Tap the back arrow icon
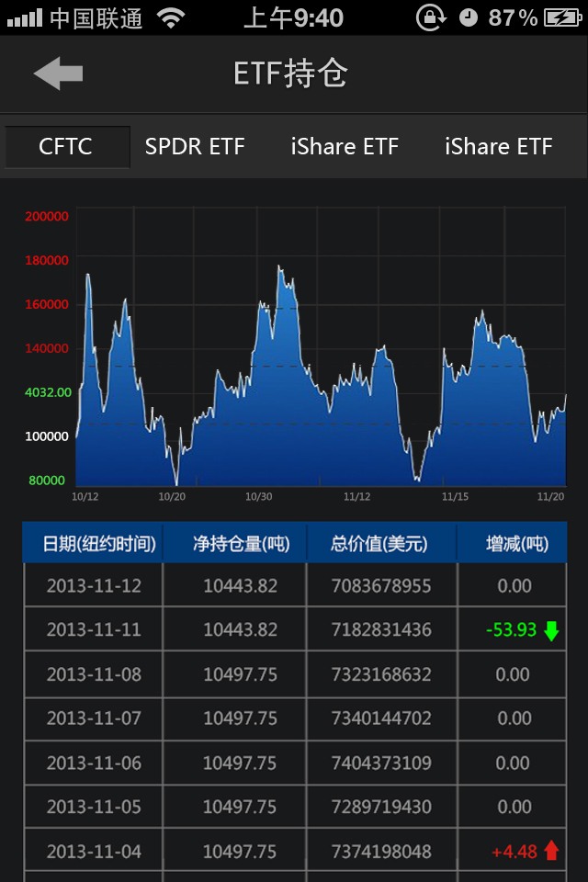588x882 pixels. (x=58, y=73)
